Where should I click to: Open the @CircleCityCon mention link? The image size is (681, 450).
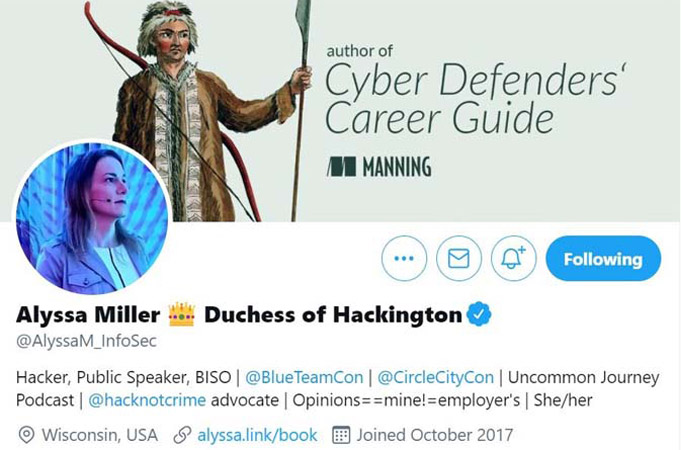pyautogui.click(x=436, y=377)
